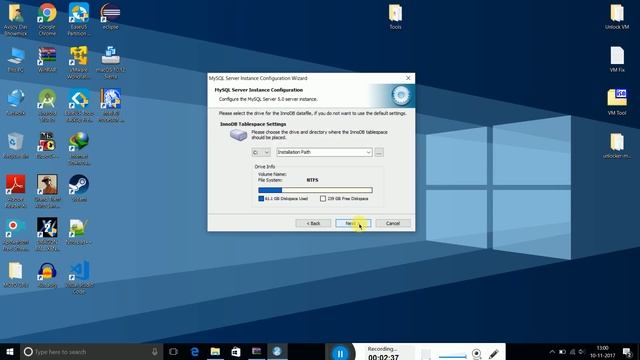Viewport: 640px width, 360px height.
Task: Open the C: drive letter dropdown
Action: point(261,152)
